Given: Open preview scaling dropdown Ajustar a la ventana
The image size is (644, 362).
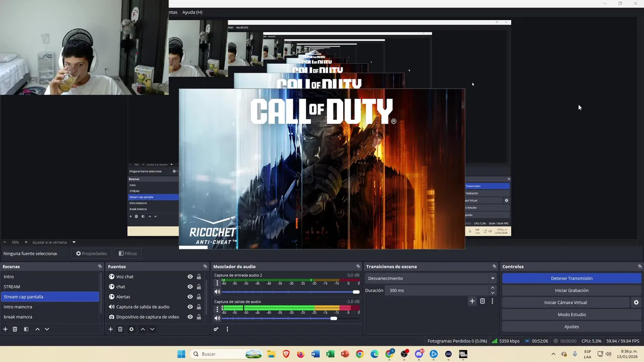Looking at the screenshot, I should pos(54,242).
